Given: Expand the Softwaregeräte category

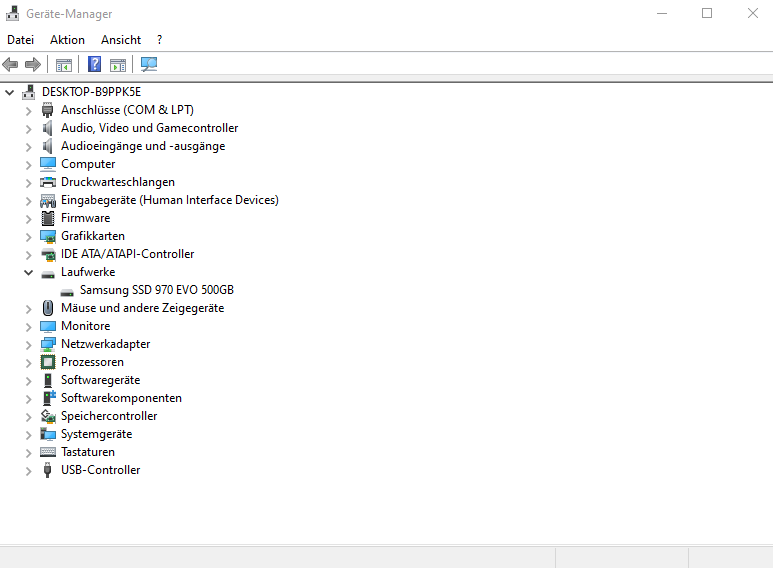Looking at the screenshot, I should [x=29, y=381].
